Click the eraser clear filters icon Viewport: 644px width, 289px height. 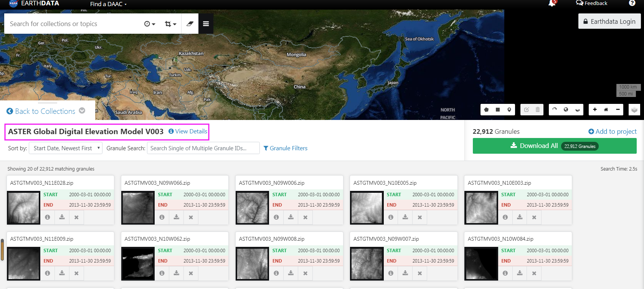click(x=190, y=24)
